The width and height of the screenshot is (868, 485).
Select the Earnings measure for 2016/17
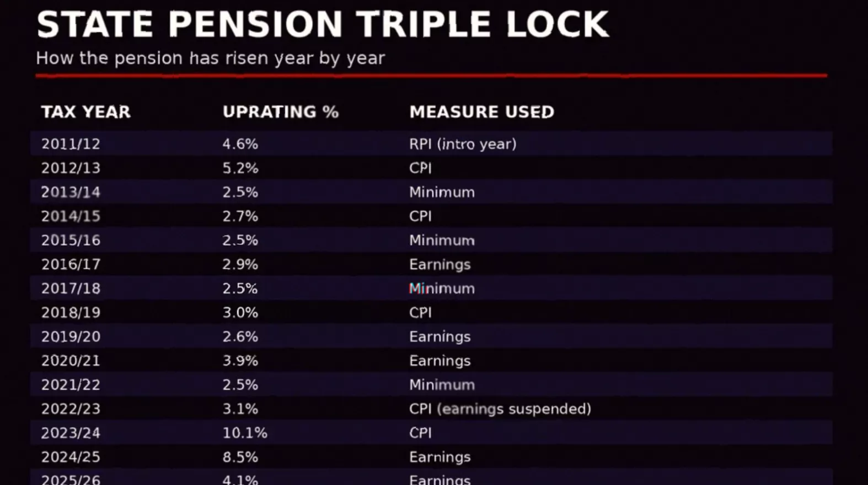tap(440, 265)
